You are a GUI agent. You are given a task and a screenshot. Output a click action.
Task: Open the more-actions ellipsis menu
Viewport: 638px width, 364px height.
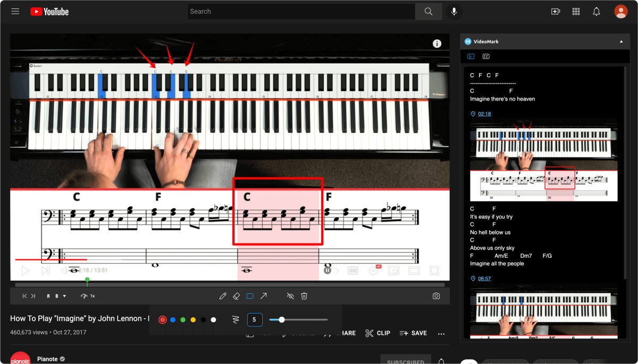click(x=441, y=333)
